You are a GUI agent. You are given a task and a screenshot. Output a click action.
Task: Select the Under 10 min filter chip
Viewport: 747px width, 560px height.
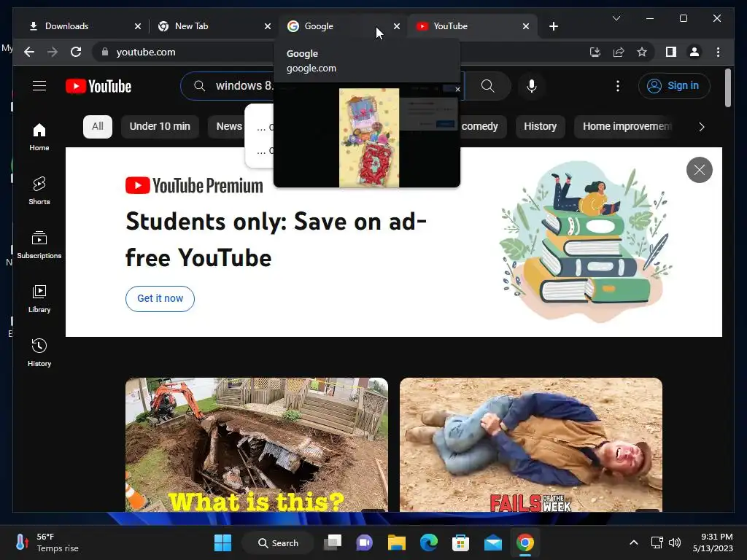tap(160, 126)
